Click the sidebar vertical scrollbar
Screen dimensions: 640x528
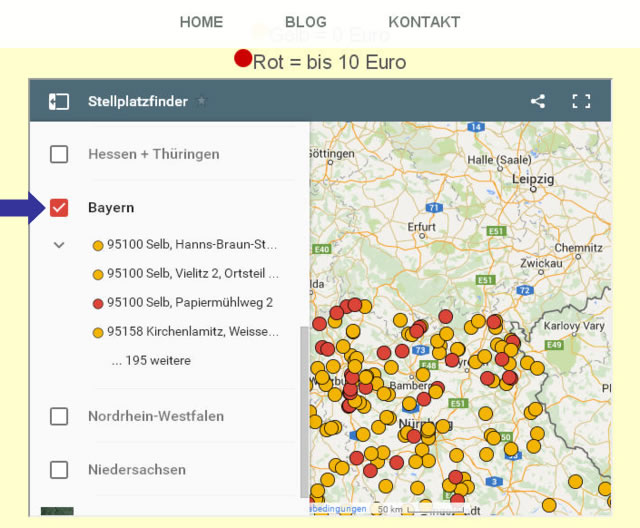304,412
